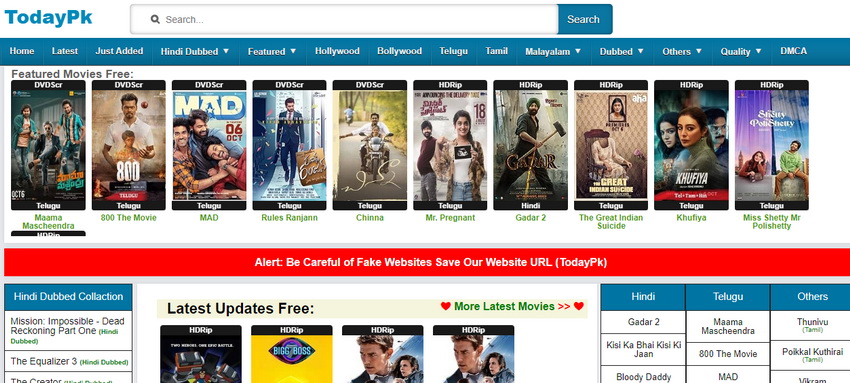Screen dimensions: 850x383
Task: Click the heart before More Latest Movies
Action: [x=446, y=306]
